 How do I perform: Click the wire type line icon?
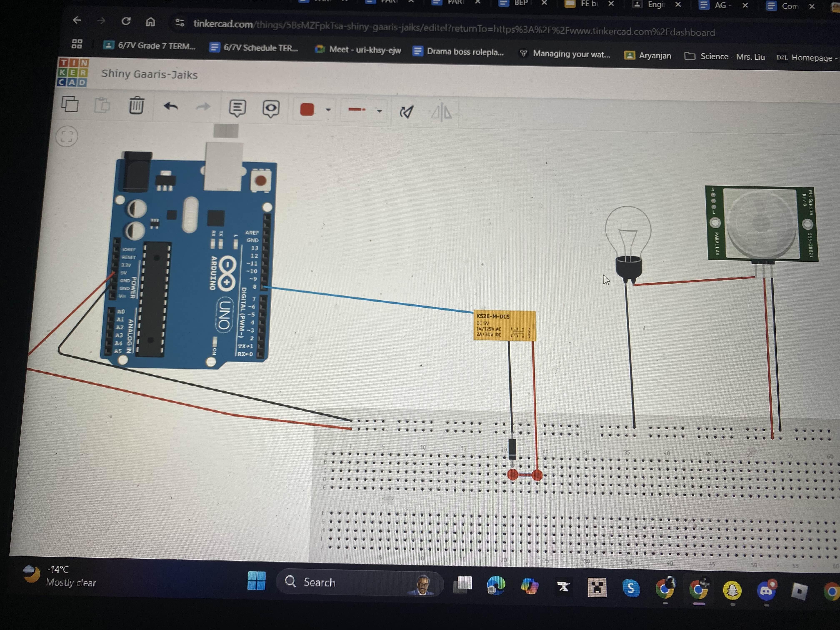[357, 110]
